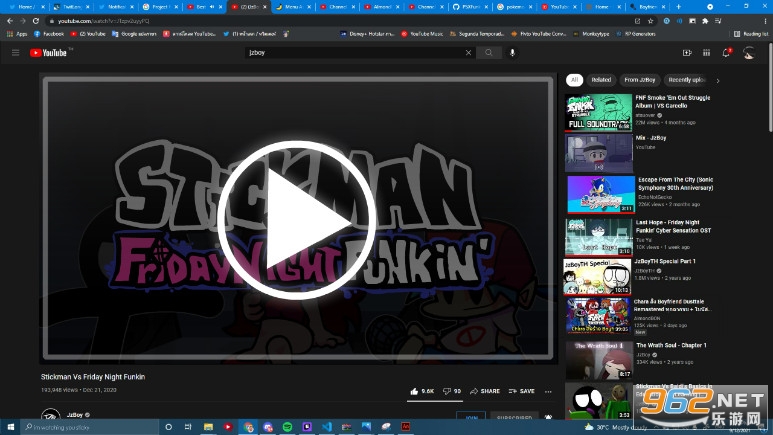Select the From JzBoy filter chip

tap(639, 80)
